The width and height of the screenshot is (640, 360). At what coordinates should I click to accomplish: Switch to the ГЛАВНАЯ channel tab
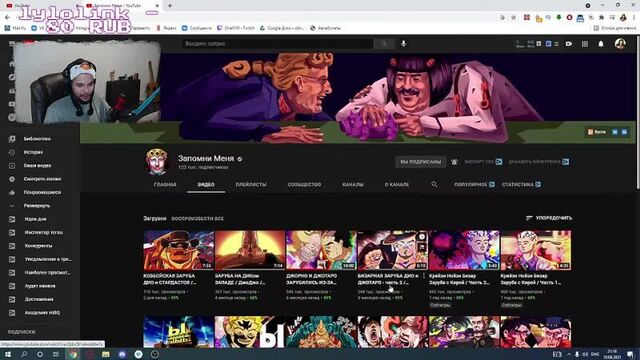tap(165, 184)
